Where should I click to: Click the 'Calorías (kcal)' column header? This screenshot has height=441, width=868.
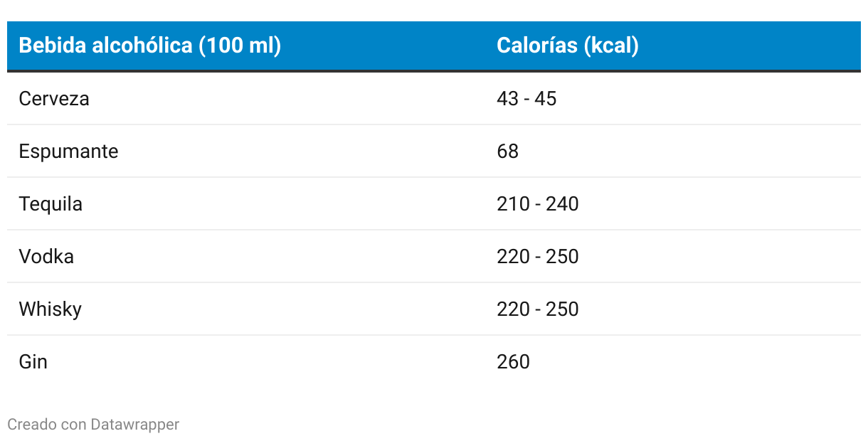pos(568,46)
